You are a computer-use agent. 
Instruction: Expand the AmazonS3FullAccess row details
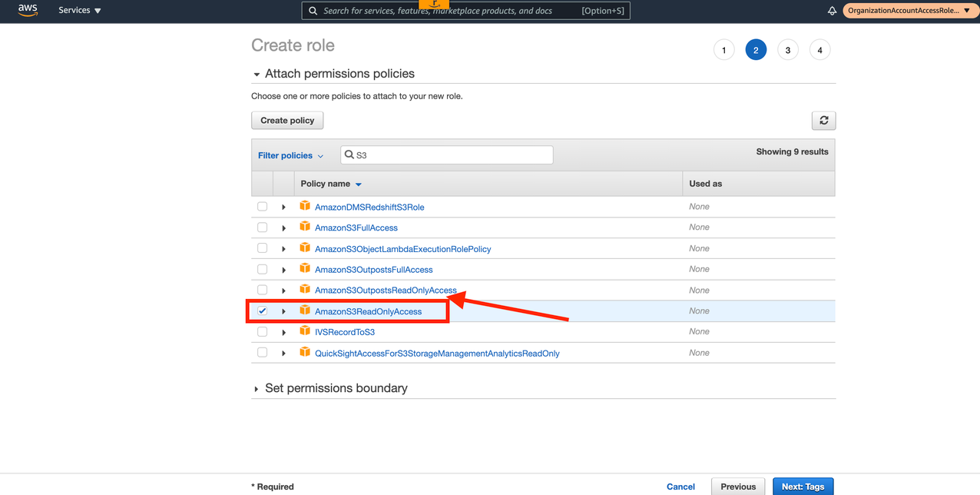[283, 228]
